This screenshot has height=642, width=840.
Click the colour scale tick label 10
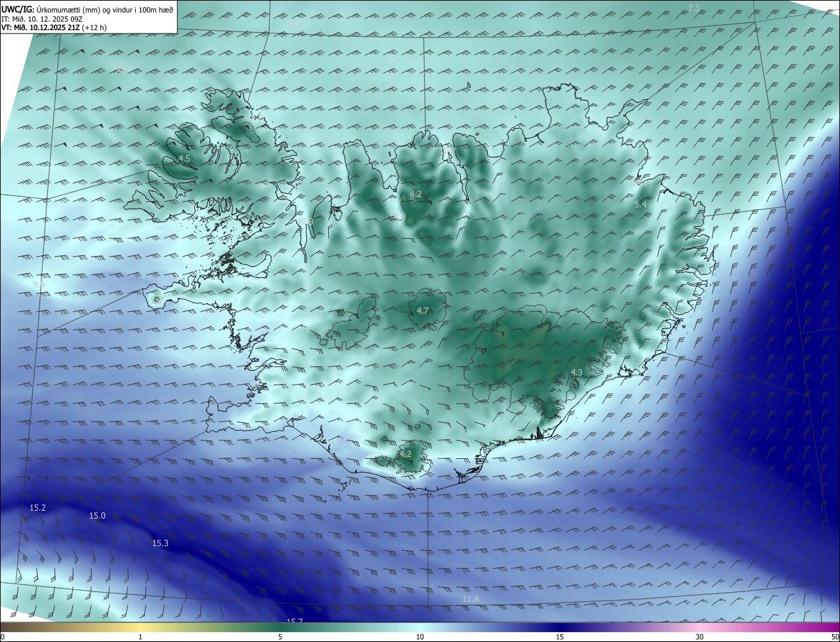click(420, 637)
